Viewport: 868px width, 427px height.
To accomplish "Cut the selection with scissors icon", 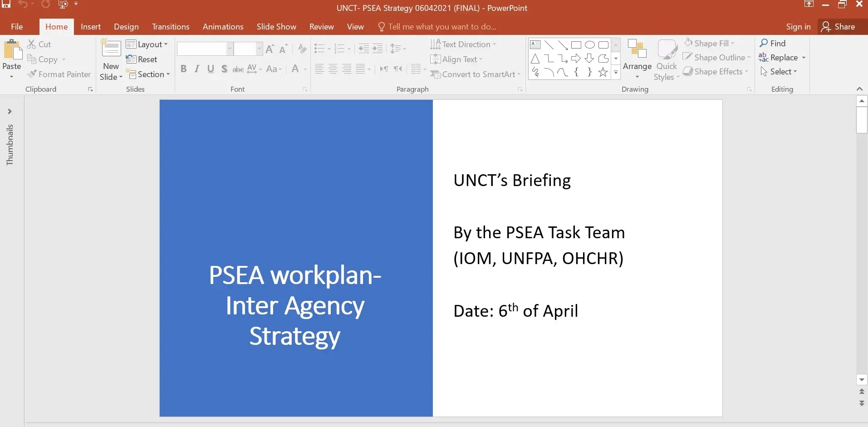I will coord(31,44).
